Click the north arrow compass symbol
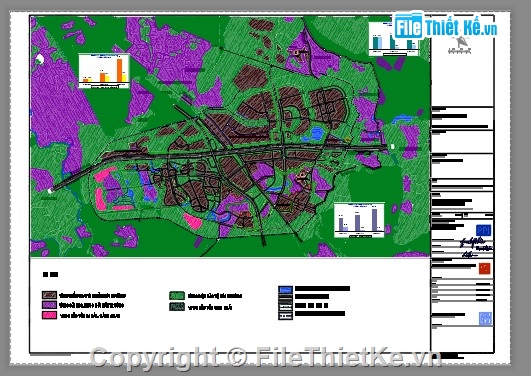531x376 pixels. [460, 45]
